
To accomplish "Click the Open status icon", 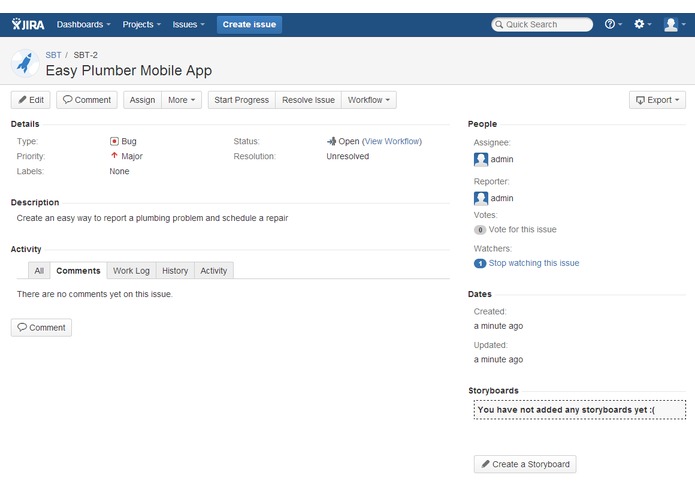I will 332,141.
